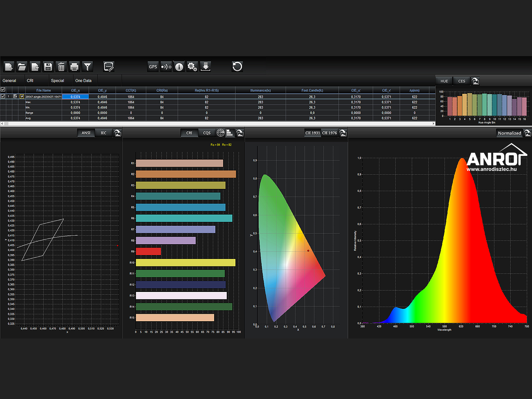Open the GPS toolbar button
532x399 pixels.
point(153,67)
